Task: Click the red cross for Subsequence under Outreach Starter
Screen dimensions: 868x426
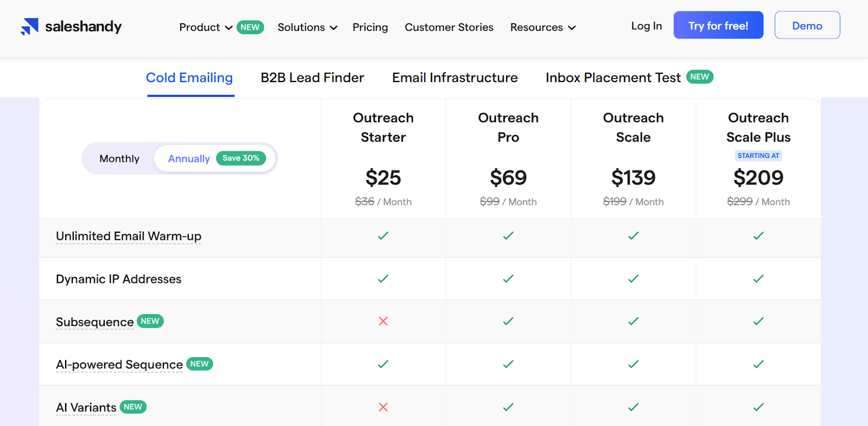Action: (383, 321)
